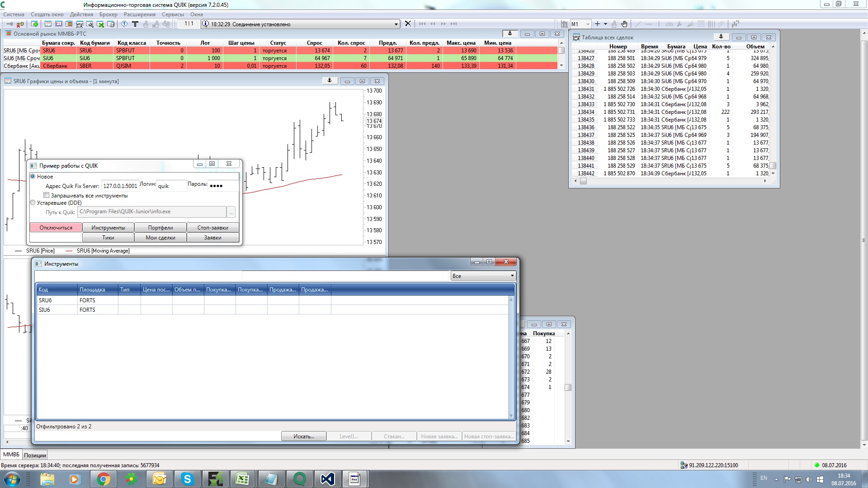Click the Пароль input field

coord(223,186)
